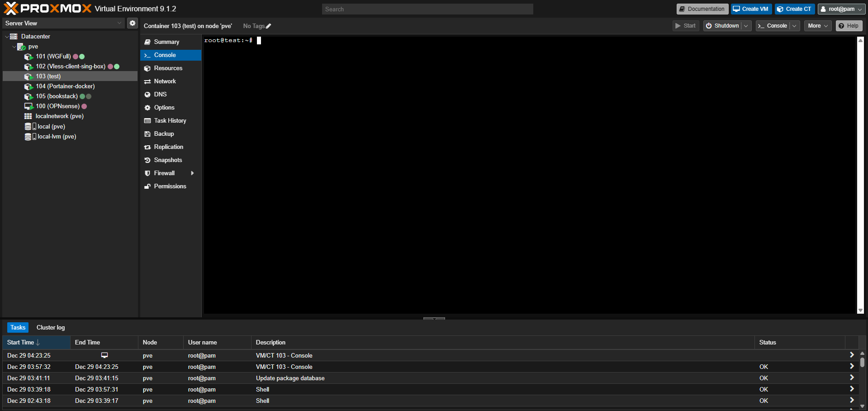
Task: Click console scrollbar down arrow
Action: [860, 311]
